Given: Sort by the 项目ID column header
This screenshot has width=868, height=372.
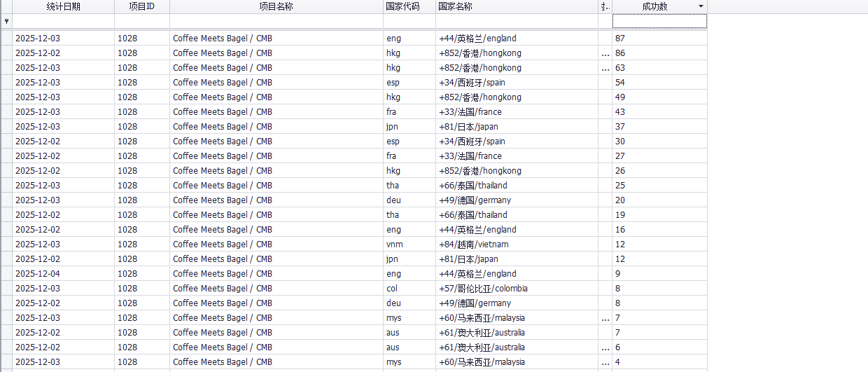Looking at the screenshot, I should (x=142, y=6).
